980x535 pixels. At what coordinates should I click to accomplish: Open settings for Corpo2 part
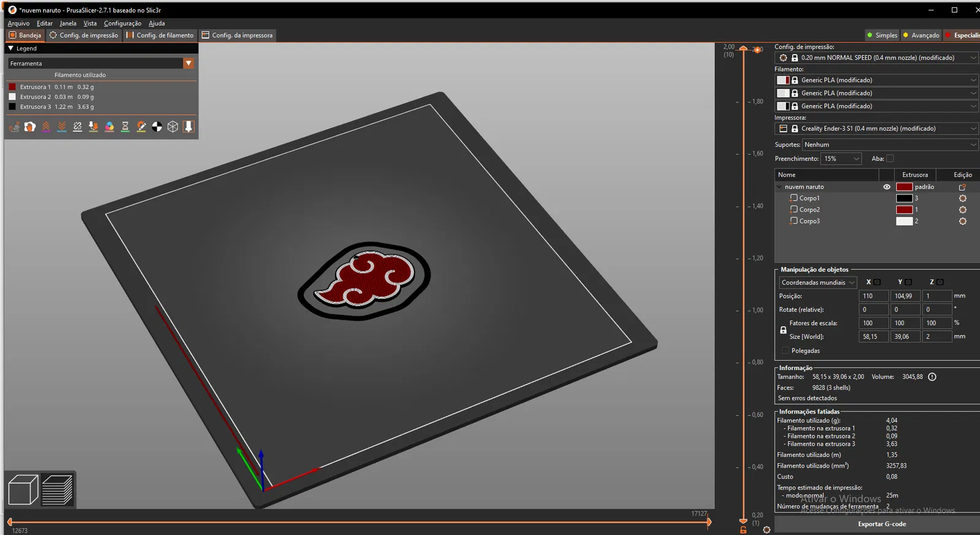pos(963,210)
